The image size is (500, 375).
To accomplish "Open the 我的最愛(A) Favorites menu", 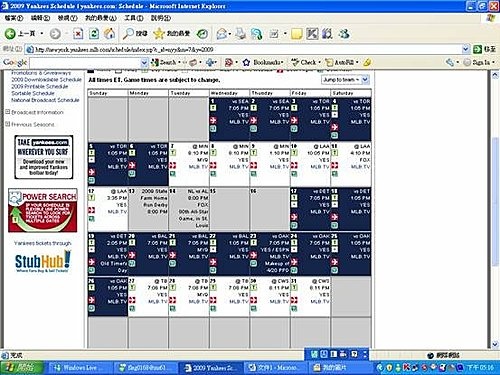I will 101,18.
